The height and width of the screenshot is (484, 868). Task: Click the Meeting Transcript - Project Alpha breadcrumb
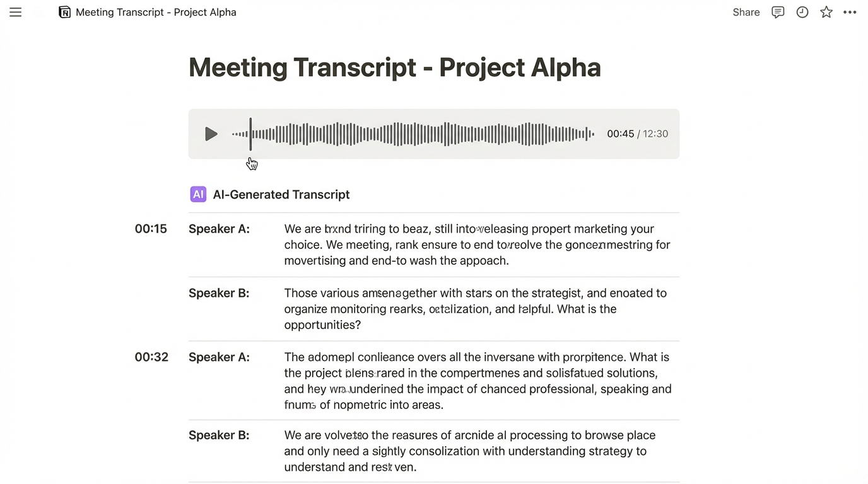pyautogui.click(x=156, y=12)
